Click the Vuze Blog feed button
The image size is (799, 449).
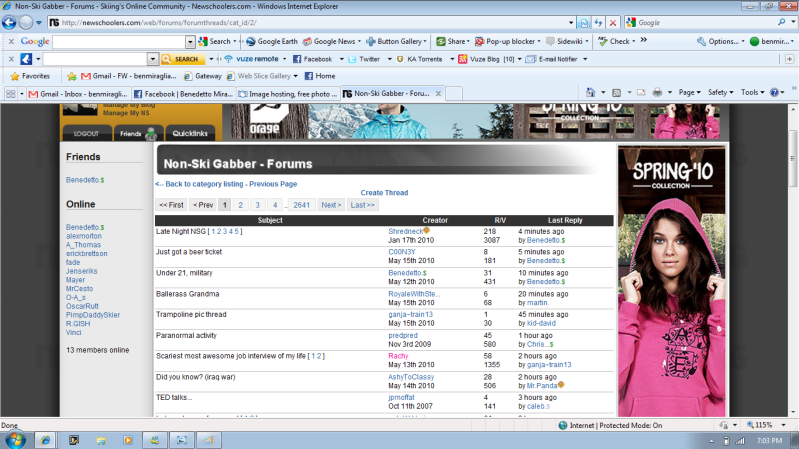[489, 59]
